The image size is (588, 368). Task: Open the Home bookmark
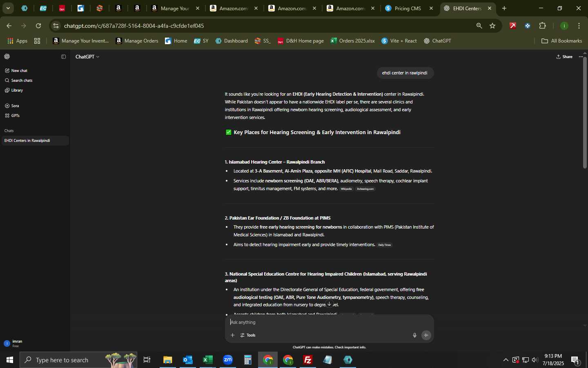pyautogui.click(x=176, y=41)
